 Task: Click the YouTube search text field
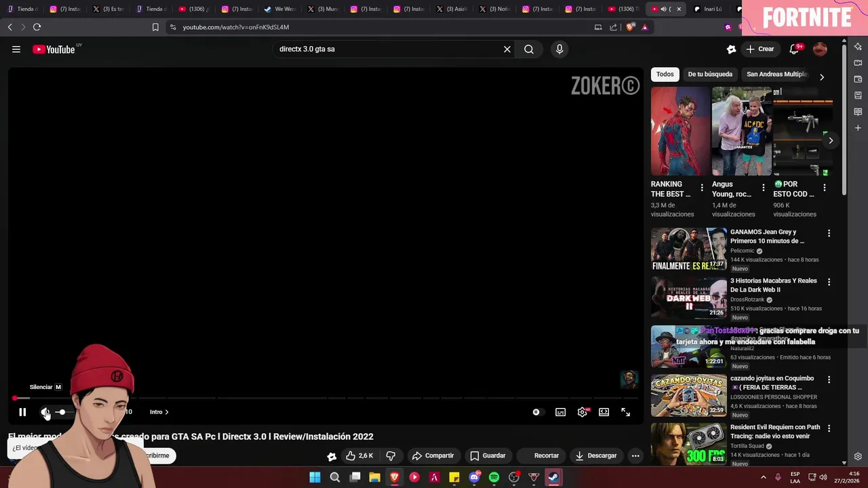[x=387, y=49]
